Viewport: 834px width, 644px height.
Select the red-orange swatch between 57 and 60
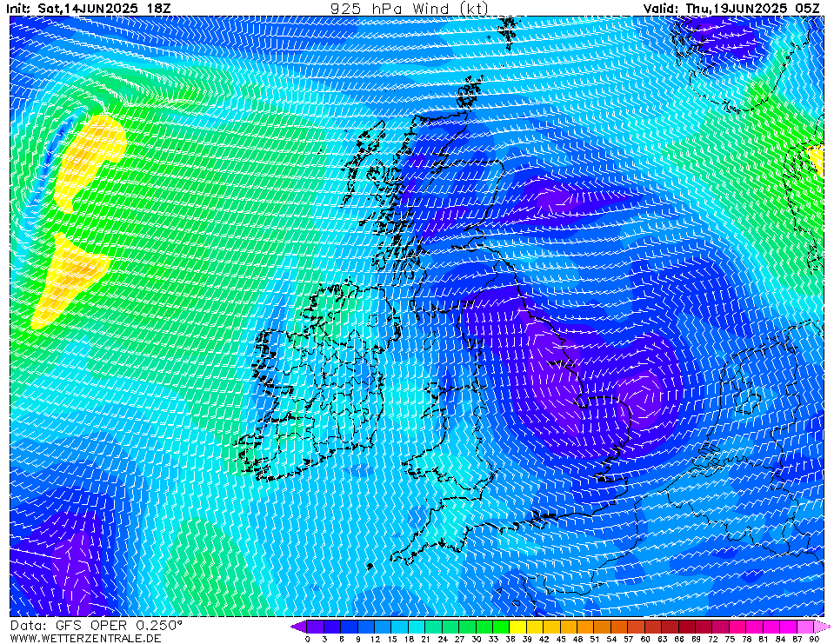coord(636,627)
